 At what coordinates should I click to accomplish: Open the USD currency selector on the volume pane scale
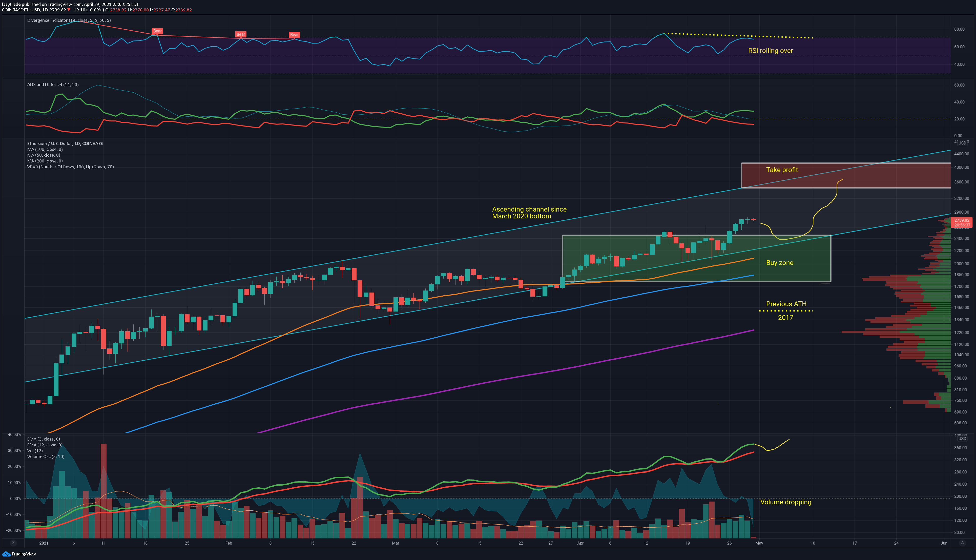(962, 439)
